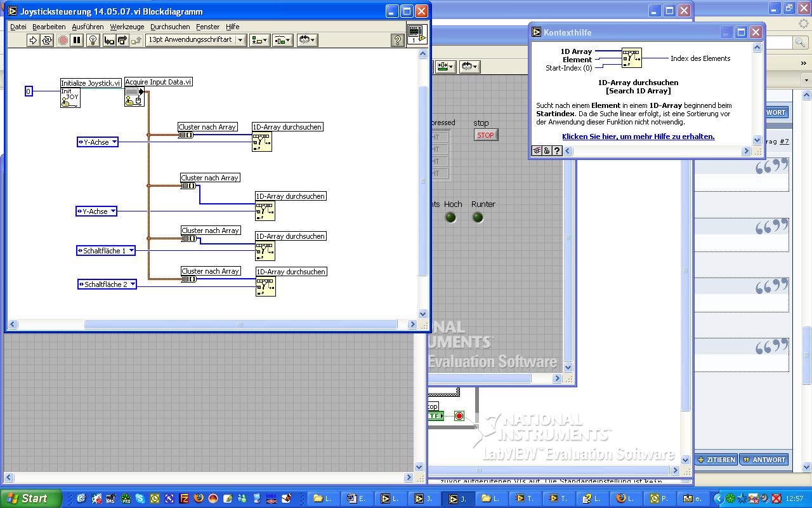
Task: Pause execution using the pause icon
Action: point(77,40)
